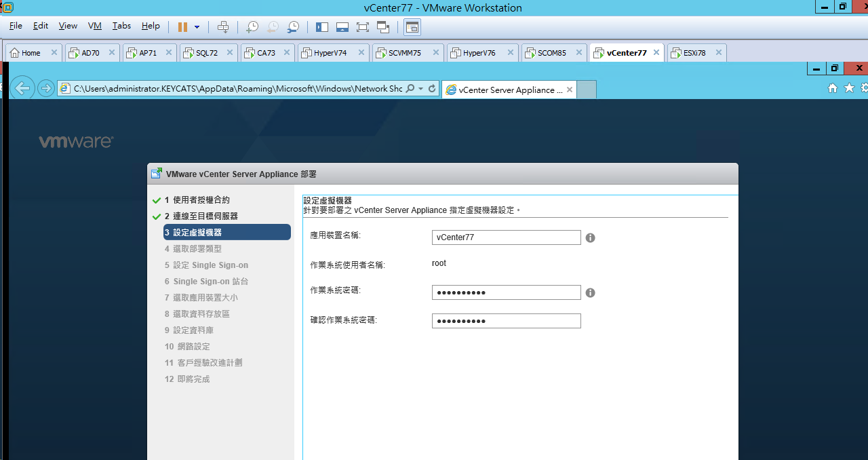Close the AD70 tab
868x460 pixels.
(x=112, y=53)
